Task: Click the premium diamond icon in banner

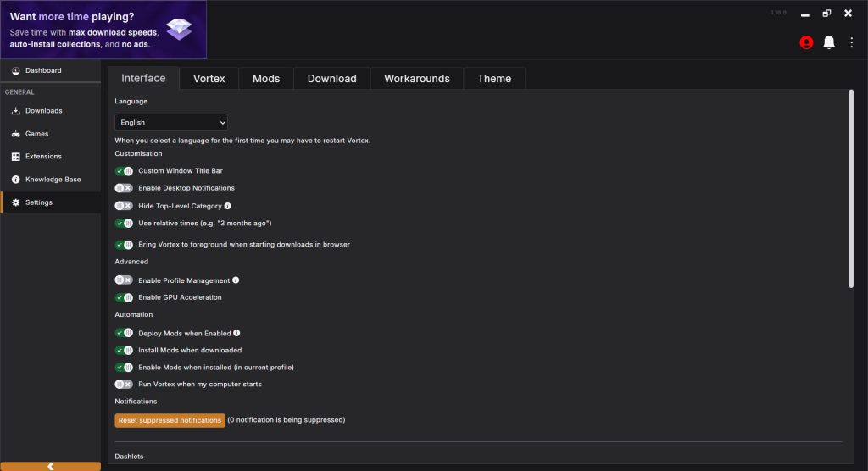Action: pos(179,29)
